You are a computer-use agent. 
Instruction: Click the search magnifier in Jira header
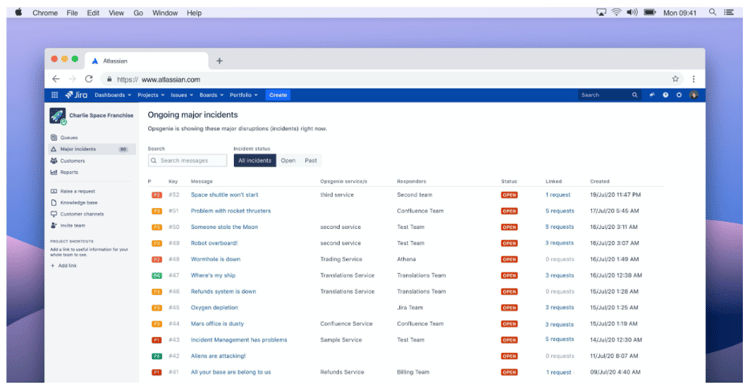point(635,95)
